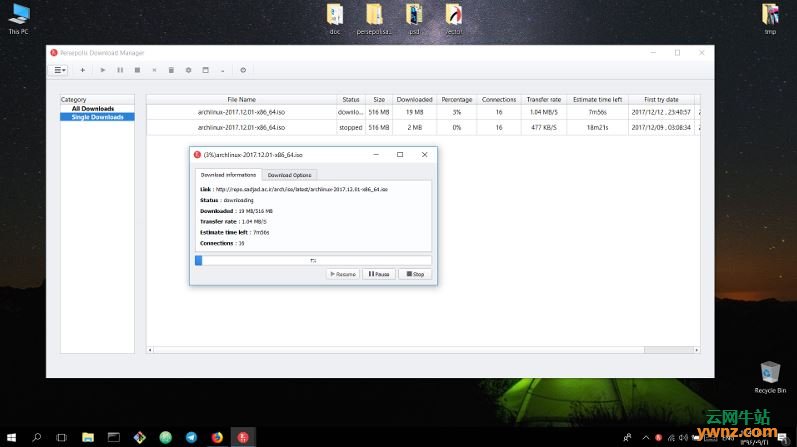Open the hamburger menu dropdown in toolbar

click(59, 70)
